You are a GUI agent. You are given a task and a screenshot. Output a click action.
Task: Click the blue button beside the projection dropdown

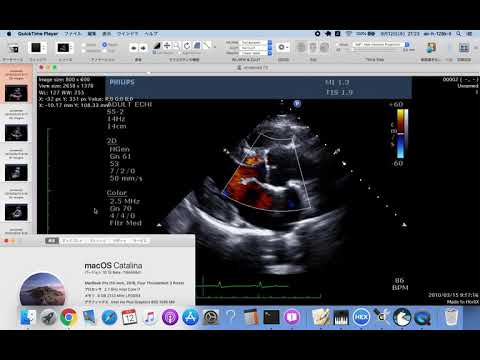click(x=407, y=44)
